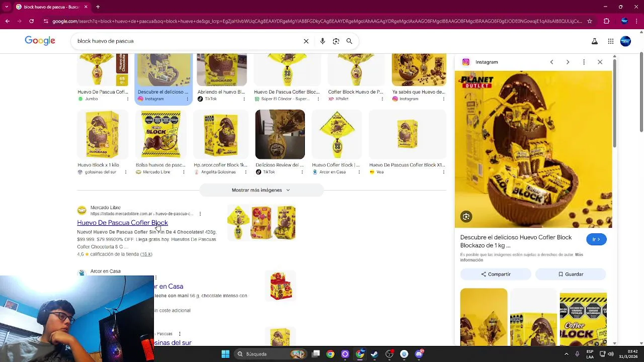Viewport: 644px width, 362px height.
Task: Open the Google apps grid
Action: 611,41
